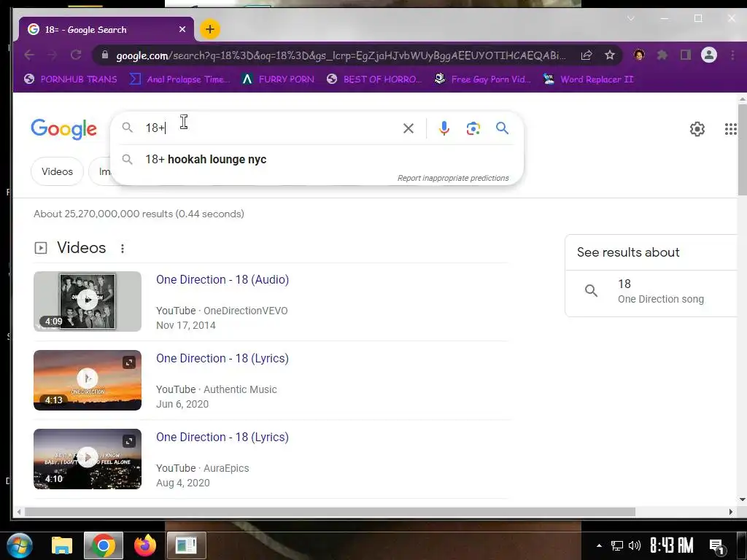
Task: Open the Word Replacer II bookmark
Action: click(x=589, y=79)
